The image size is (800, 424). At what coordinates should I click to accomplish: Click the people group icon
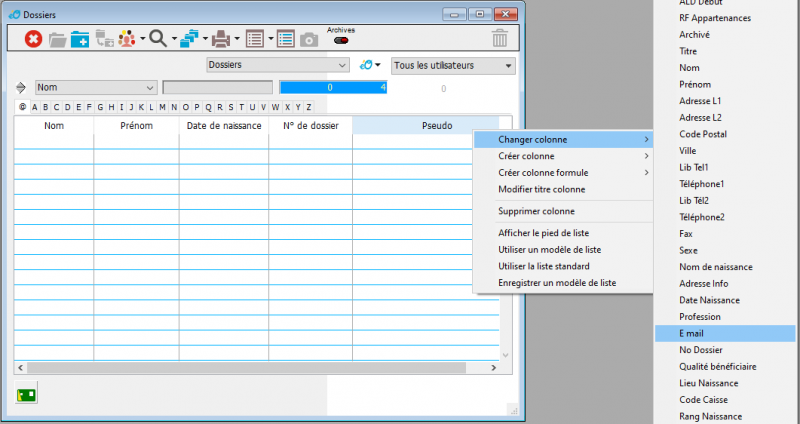(x=127, y=39)
